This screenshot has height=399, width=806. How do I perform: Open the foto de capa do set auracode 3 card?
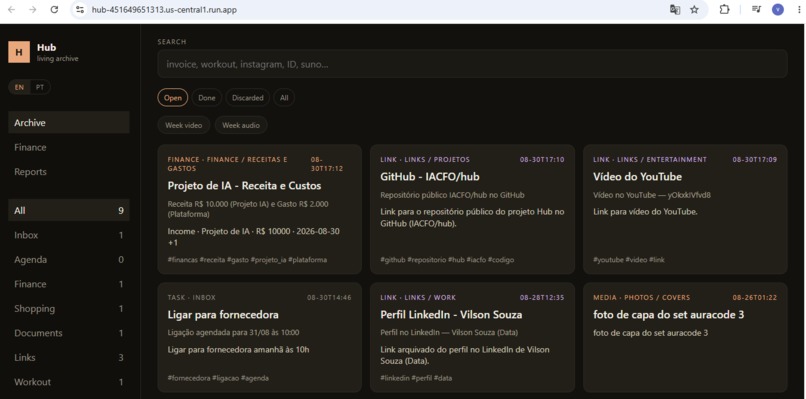pyautogui.click(x=685, y=338)
